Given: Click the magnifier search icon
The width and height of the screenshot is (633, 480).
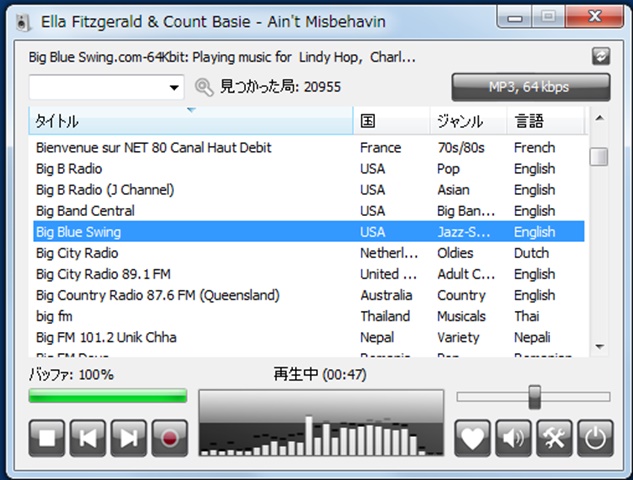Looking at the screenshot, I should point(204,87).
